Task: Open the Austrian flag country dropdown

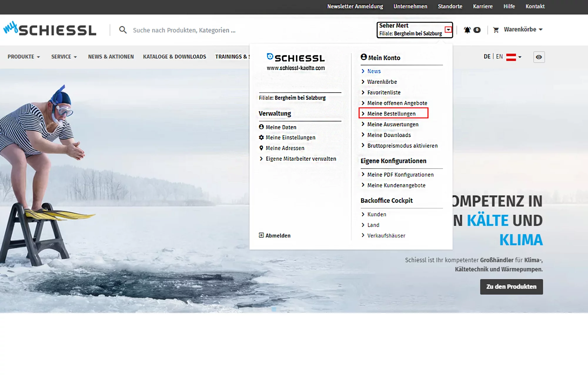Action: point(514,57)
